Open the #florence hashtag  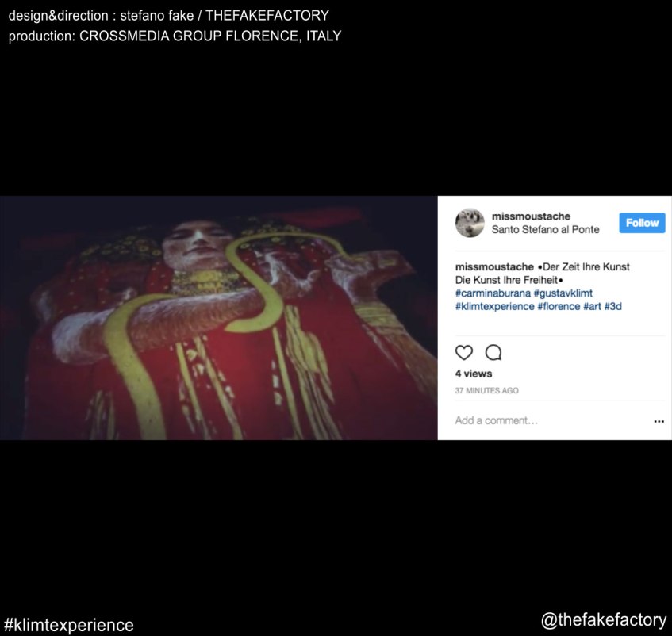pyautogui.click(x=559, y=307)
